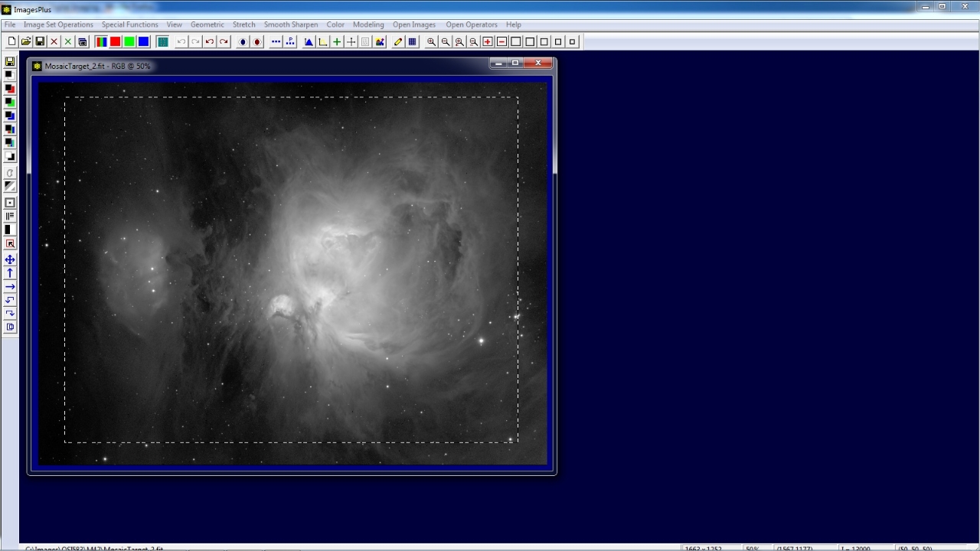Screen dimensions: 980x551
Task: Click the blue right arrow sidebar icon
Action: [x=10, y=286]
